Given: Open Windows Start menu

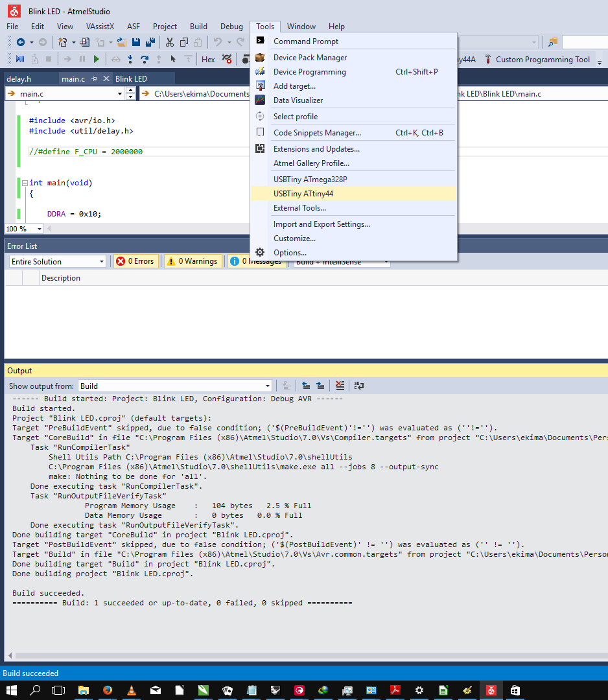Looking at the screenshot, I should 11,690.
